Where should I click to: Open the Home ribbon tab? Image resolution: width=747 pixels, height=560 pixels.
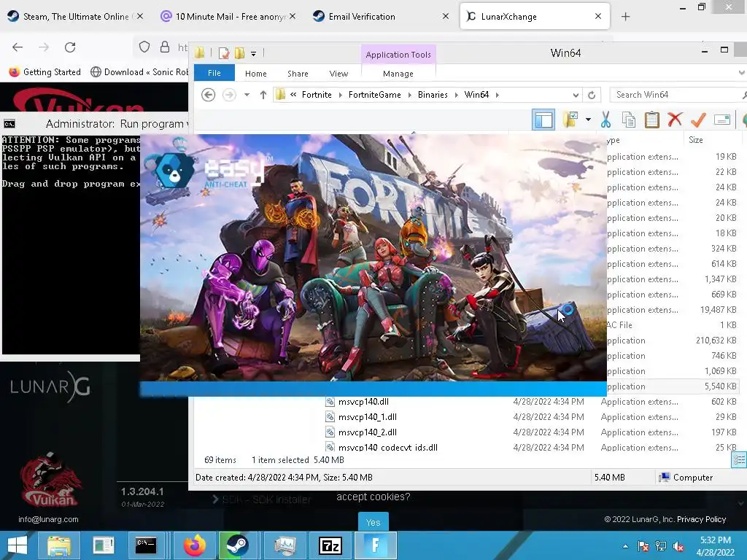[x=256, y=74]
